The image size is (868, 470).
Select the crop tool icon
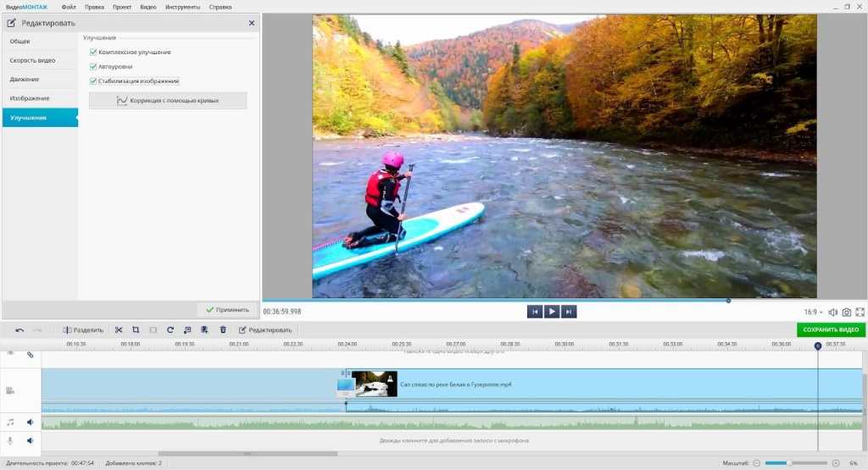tap(136, 329)
